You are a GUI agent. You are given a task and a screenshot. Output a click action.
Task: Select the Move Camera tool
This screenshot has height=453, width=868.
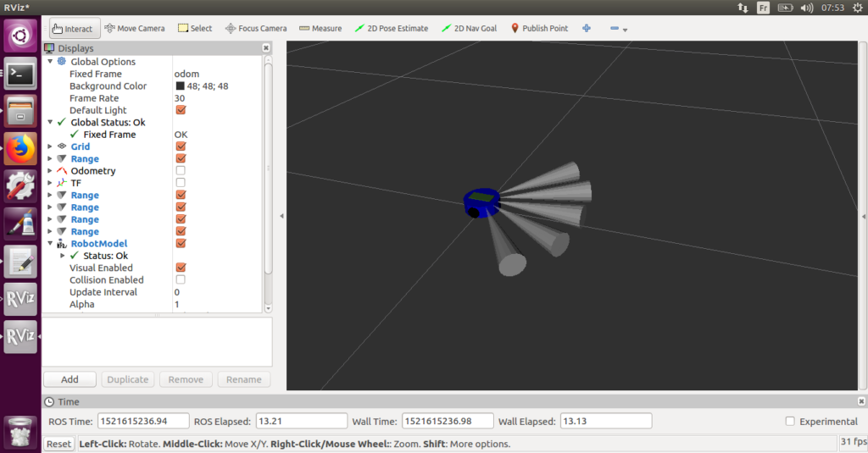pyautogui.click(x=134, y=28)
